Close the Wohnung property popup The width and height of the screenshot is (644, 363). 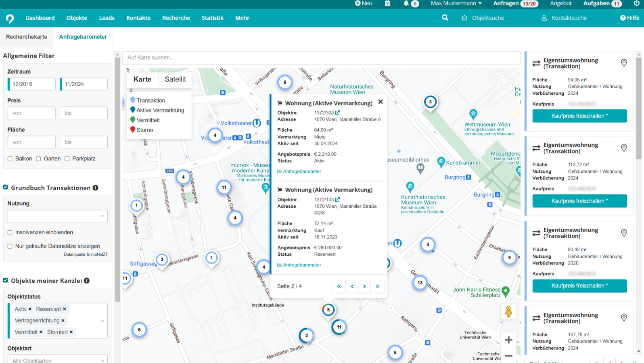pyautogui.click(x=380, y=102)
